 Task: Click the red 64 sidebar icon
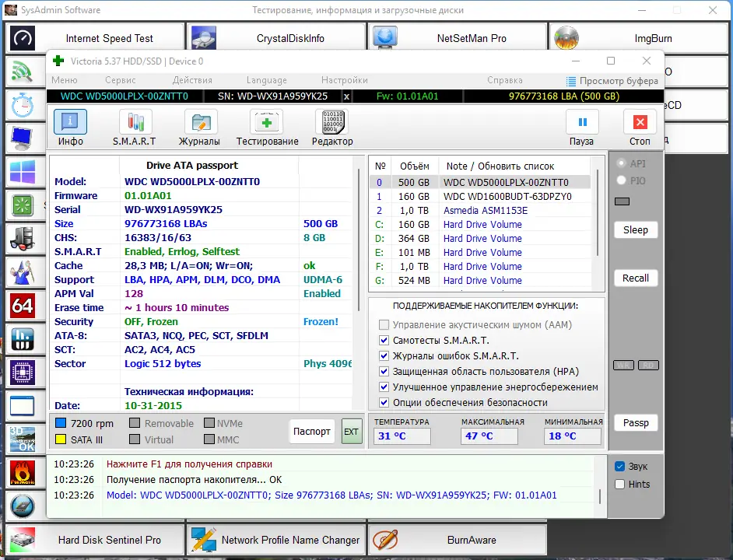tap(22, 306)
